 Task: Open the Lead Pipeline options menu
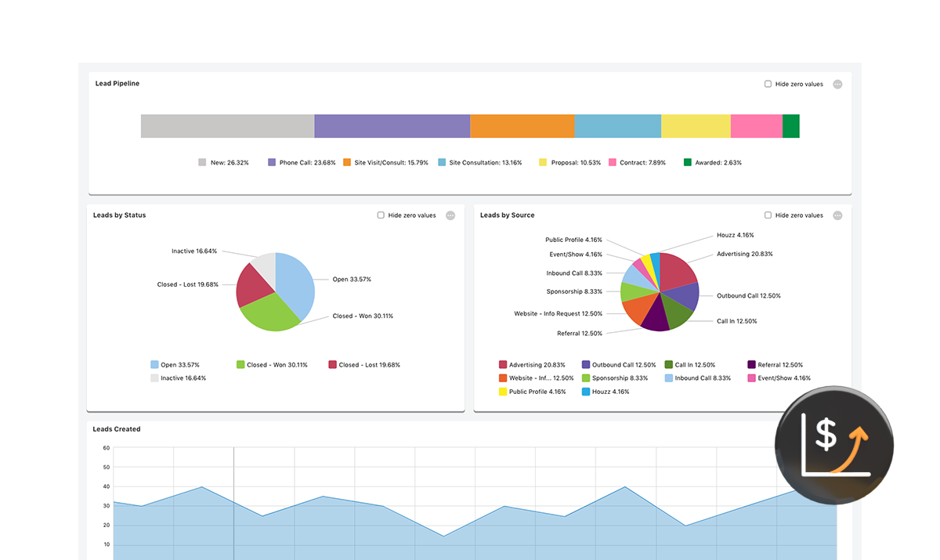pyautogui.click(x=837, y=84)
